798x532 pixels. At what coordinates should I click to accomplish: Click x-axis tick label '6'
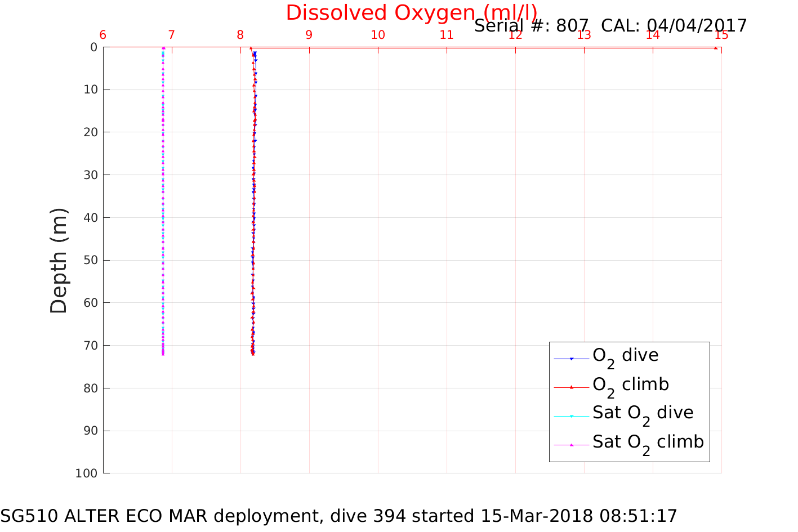coord(103,35)
